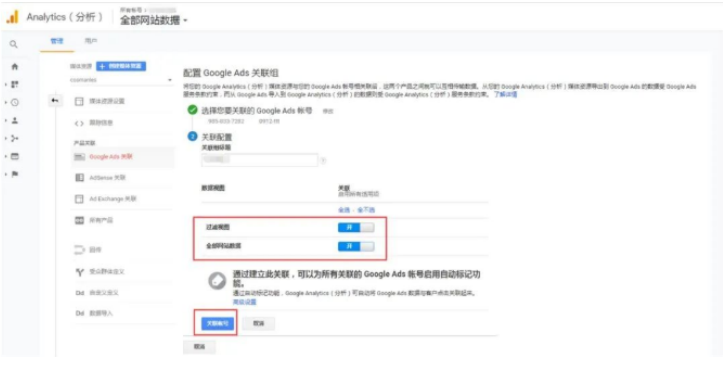The image size is (723, 369).
Task: Open Realtime reports clock icon
Action: tap(15, 103)
